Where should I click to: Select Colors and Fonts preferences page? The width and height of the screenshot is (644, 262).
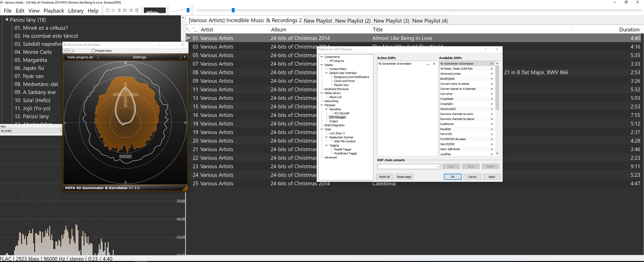(344, 81)
